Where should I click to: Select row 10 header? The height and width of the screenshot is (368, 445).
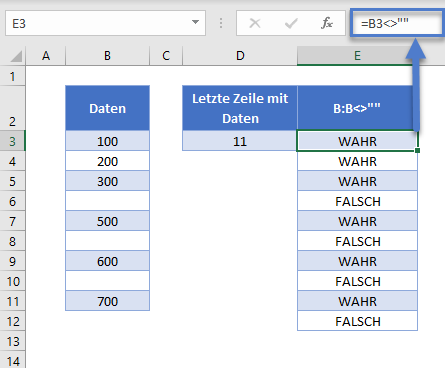(x=12, y=281)
